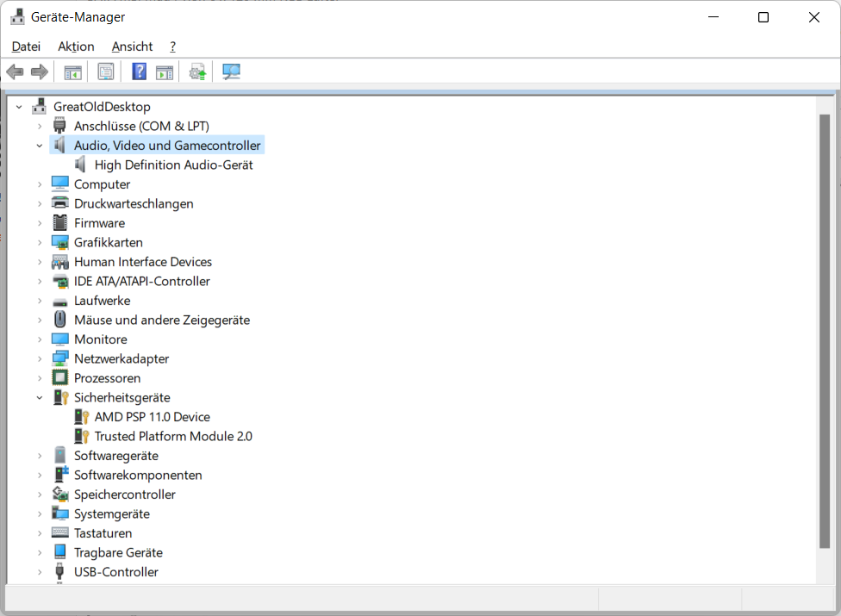Select the Prozessoren label

click(107, 378)
